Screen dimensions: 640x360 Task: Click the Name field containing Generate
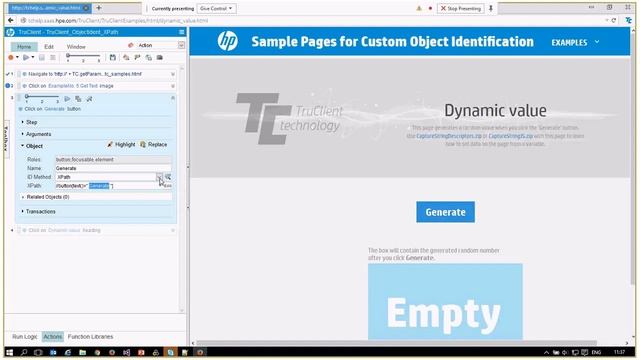click(113, 168)
